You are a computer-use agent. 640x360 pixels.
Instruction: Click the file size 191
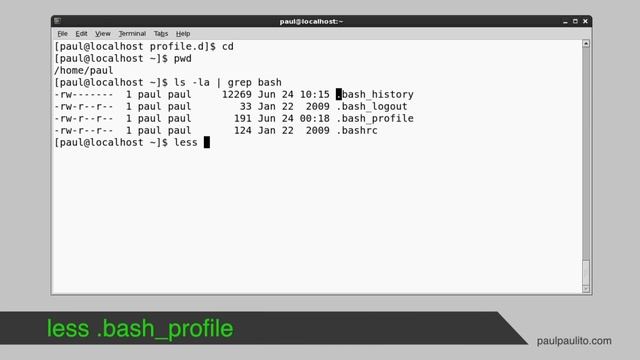tap(243, 118)
